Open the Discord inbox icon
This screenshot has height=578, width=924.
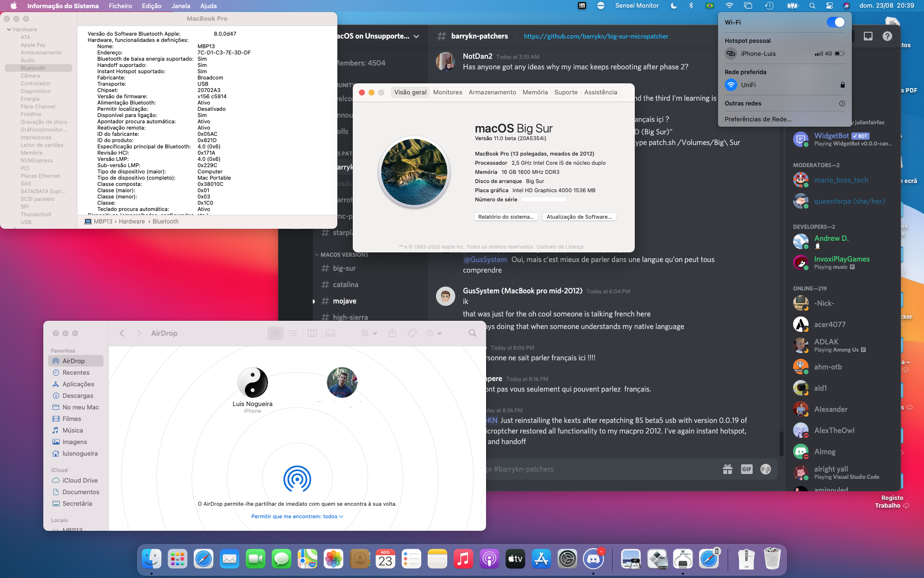coord(868,36)
